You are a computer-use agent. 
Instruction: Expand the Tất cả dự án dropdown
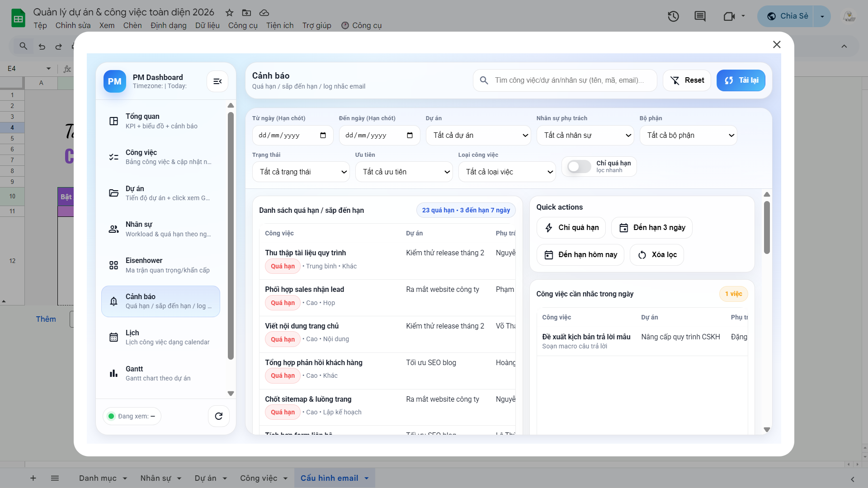[478, 136]
